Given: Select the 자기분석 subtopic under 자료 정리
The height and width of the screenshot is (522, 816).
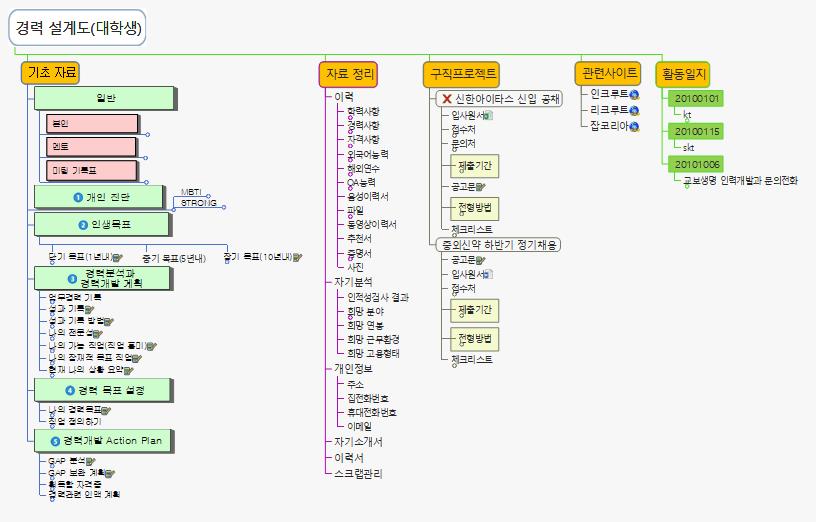Looking at the screenshot, I should pyautogui.click(x=352, y=282).
